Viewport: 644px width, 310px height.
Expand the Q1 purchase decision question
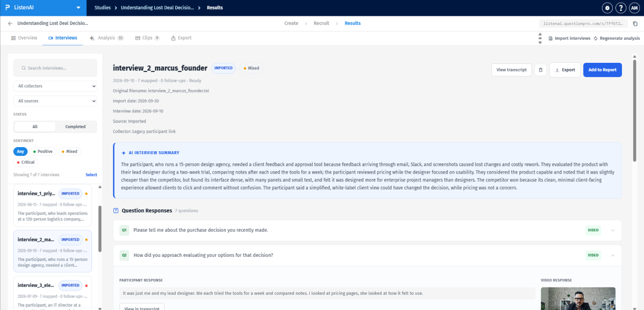click(x=613, y=230)
